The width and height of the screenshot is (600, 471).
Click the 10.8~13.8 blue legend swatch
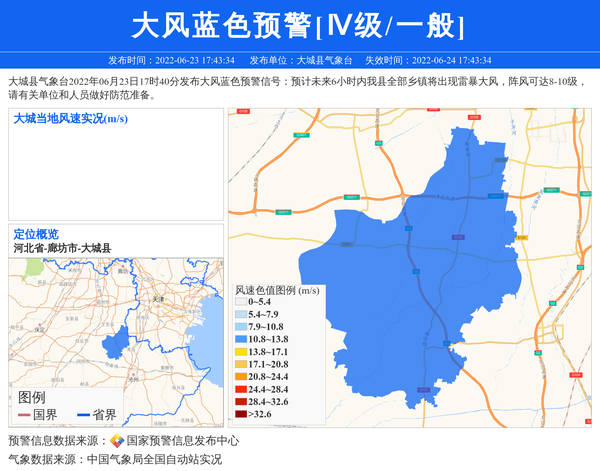click(240, 340)
